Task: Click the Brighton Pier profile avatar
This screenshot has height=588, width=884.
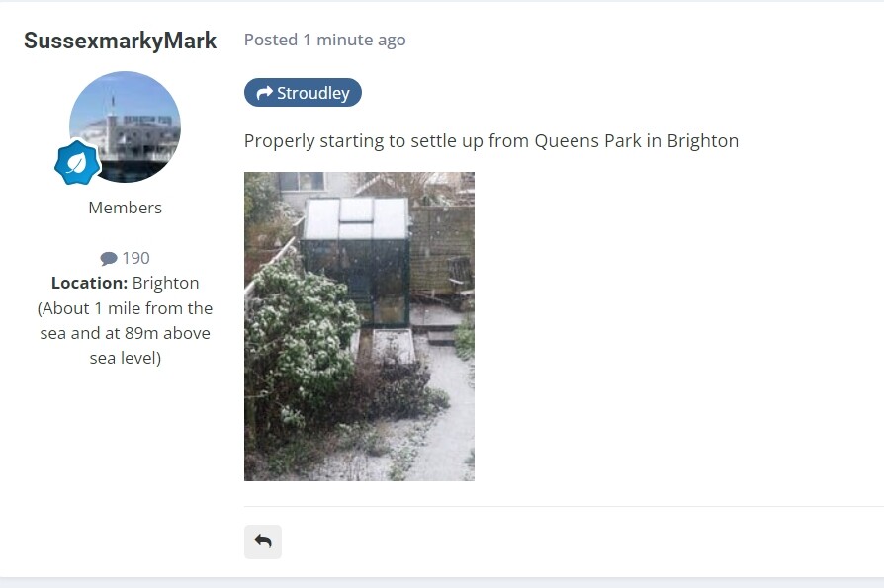Action: [x=126, y=126]
